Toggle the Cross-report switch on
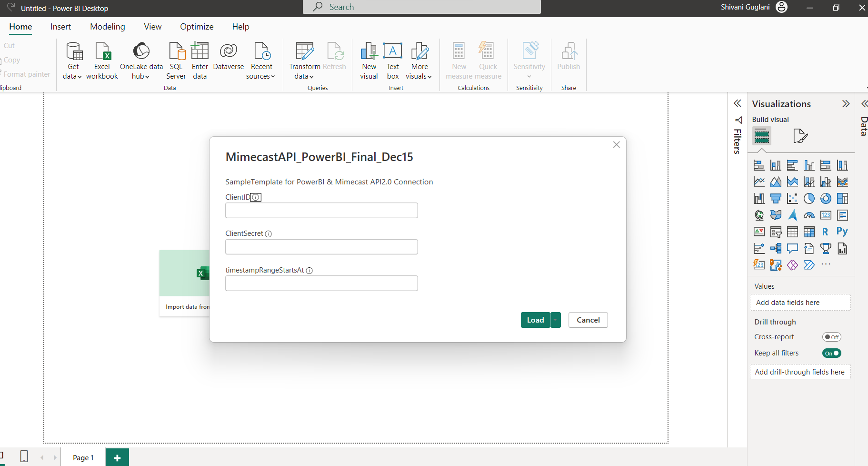Viewport: 868px width, 466px height. click(x=831, y=337)
